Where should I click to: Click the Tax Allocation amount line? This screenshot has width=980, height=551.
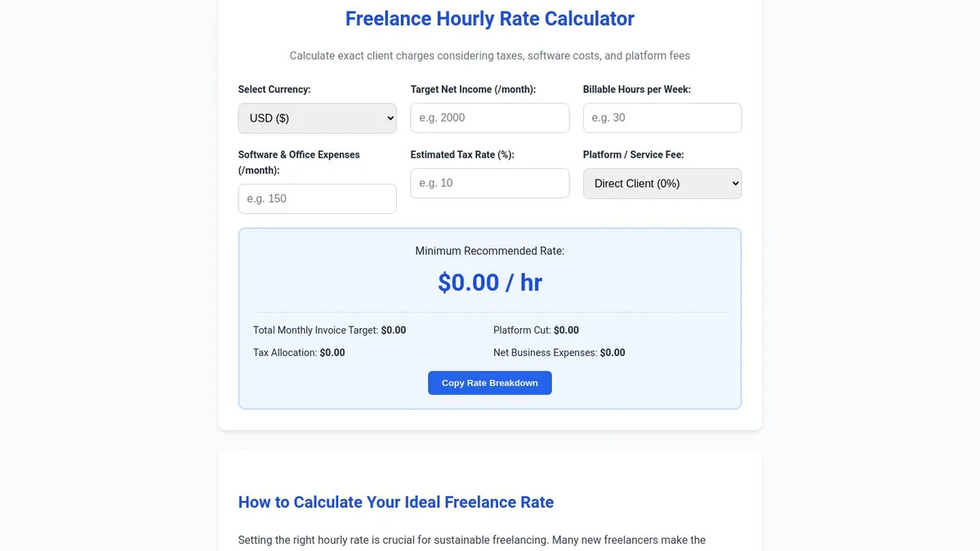[299, 353]
